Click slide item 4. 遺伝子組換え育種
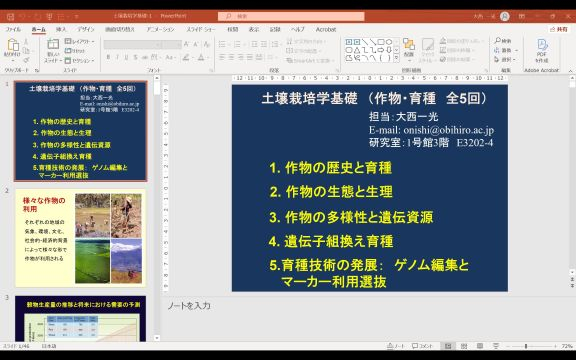The width and height of the screenshot is (576, 360). 331,241
